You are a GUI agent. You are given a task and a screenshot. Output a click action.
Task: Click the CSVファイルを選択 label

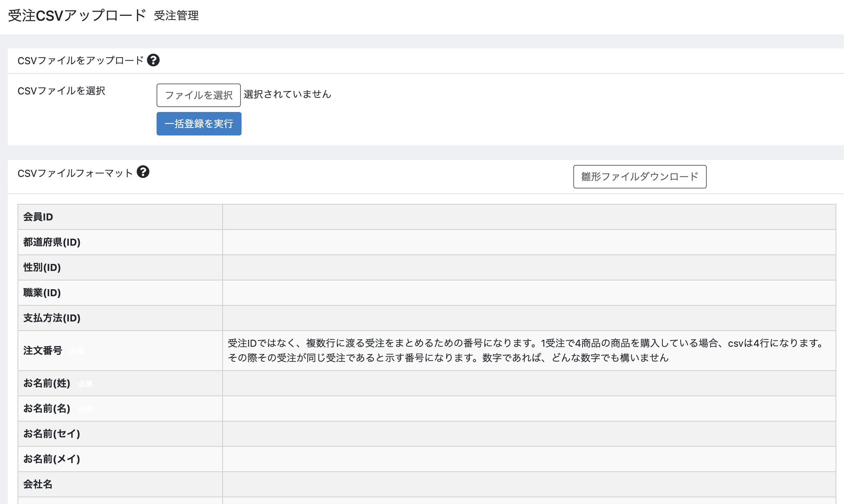(x=61, y=91)
